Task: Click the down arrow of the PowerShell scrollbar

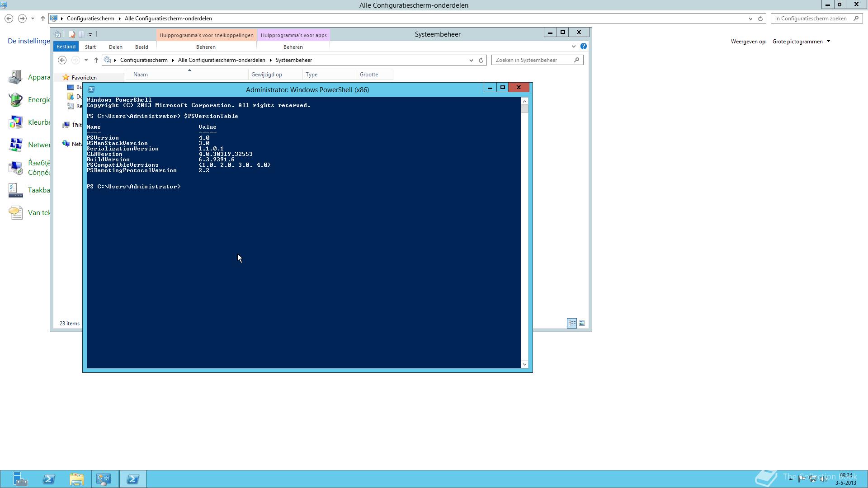Action: (524, 364)
